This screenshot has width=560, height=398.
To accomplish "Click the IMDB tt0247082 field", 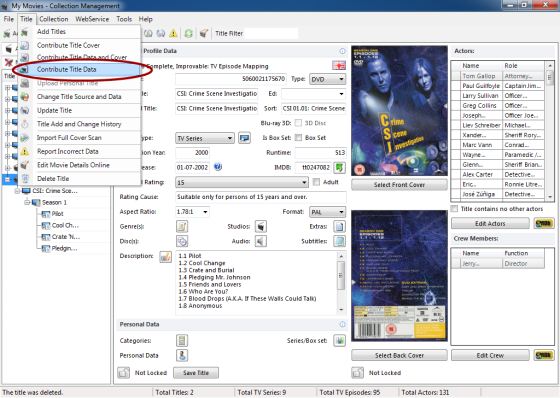I will [314, 167].
